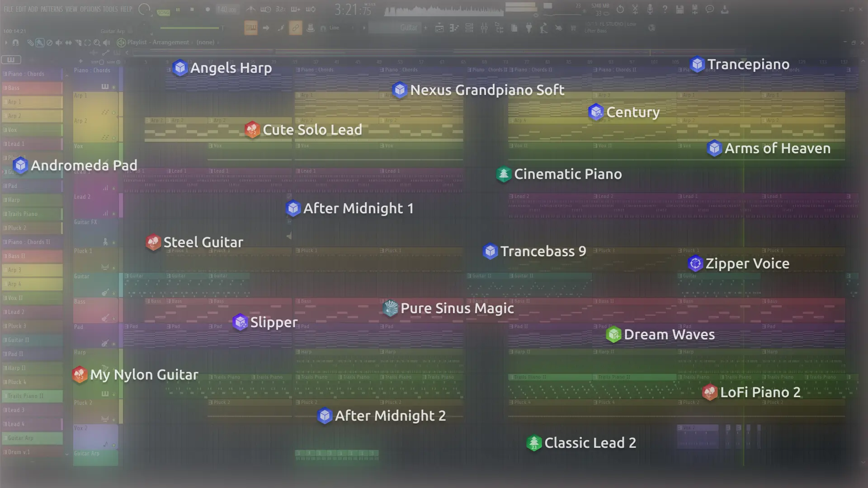Screen dimensions: 868x488
Task: Select the pencil draw tool in playlist
Action: [x=30, y=42]
